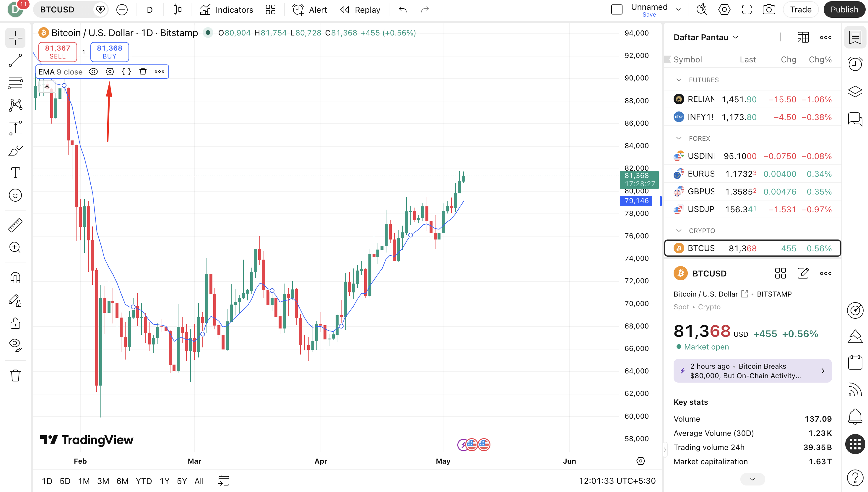Select the brush drawing tool
Viewport: 868px width, 492px height.
tap(15, 150)
